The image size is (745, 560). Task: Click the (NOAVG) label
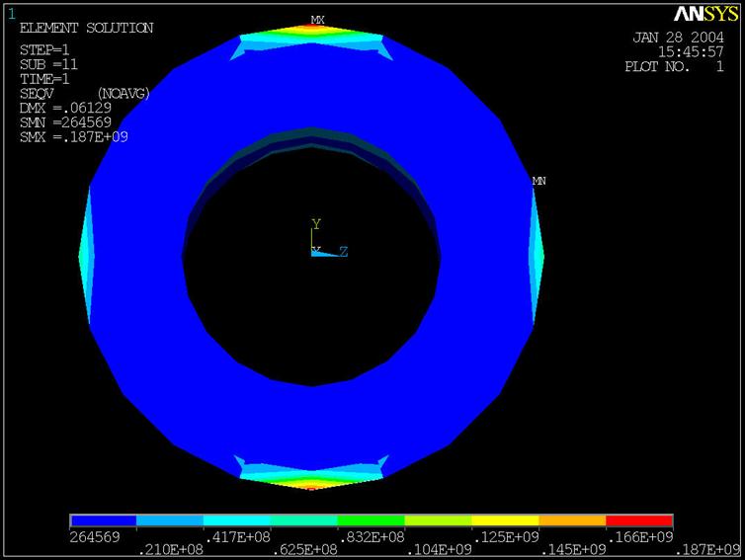pyautogui.click(x=124, y=94)
